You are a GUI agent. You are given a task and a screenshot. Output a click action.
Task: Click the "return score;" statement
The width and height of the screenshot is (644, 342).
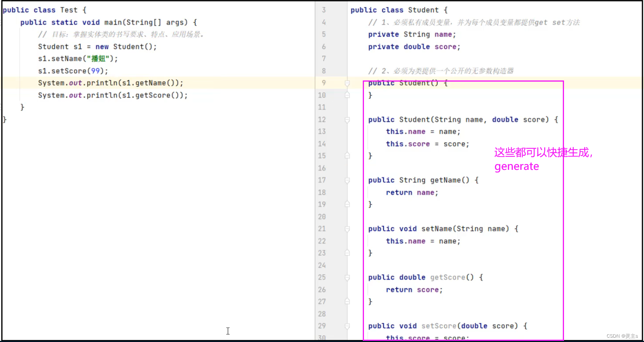(414, 290)
